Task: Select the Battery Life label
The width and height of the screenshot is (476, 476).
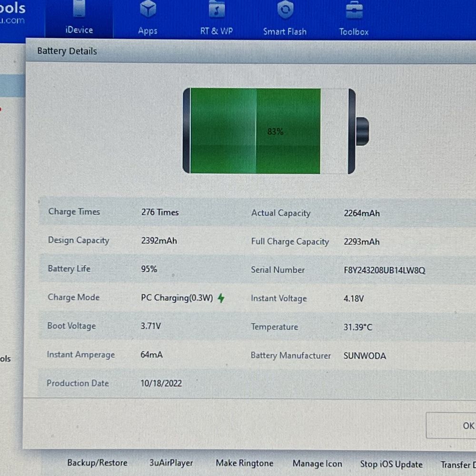Action: click(x=69, y=268)
